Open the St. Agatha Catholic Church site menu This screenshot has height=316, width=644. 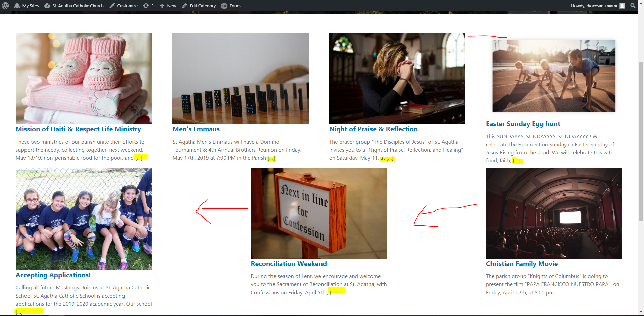coord(74,6)
